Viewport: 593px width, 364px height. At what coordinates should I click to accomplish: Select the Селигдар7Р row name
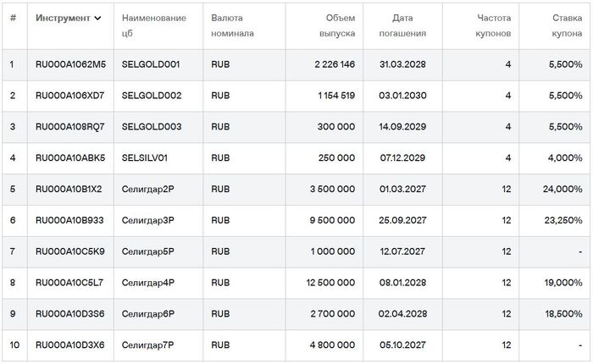coord(148,345)
